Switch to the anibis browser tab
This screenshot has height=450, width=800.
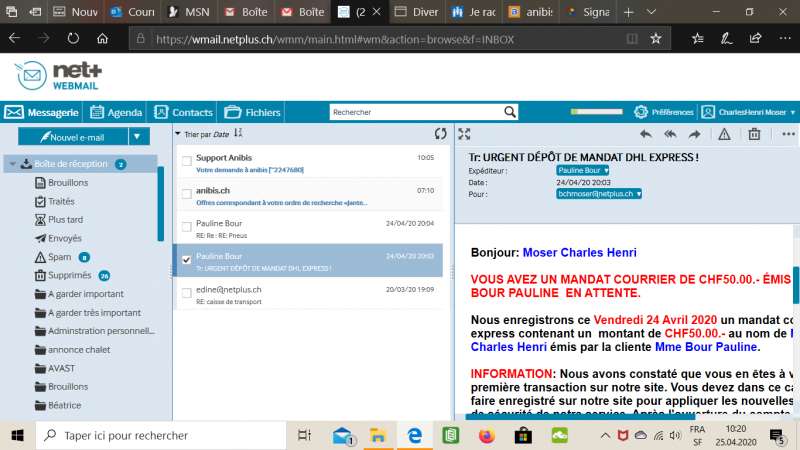click(x=531, y=12)
